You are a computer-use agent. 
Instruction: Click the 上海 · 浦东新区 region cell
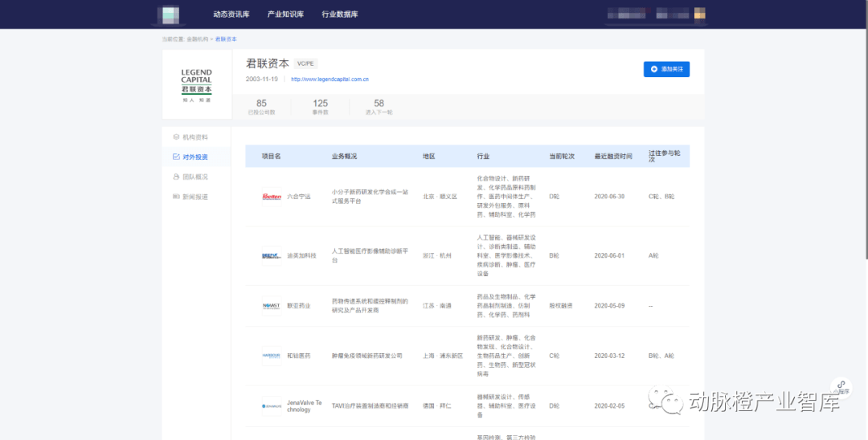[x=443, y=356]
